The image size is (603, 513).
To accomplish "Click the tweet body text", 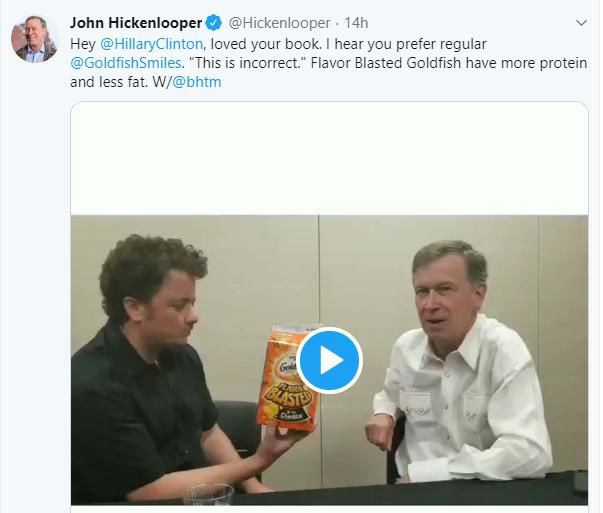I will tap(328, 63).
